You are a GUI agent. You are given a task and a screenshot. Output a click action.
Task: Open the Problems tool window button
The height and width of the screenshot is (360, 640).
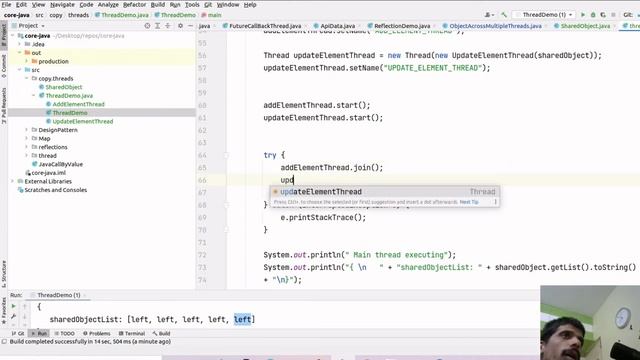96,333
